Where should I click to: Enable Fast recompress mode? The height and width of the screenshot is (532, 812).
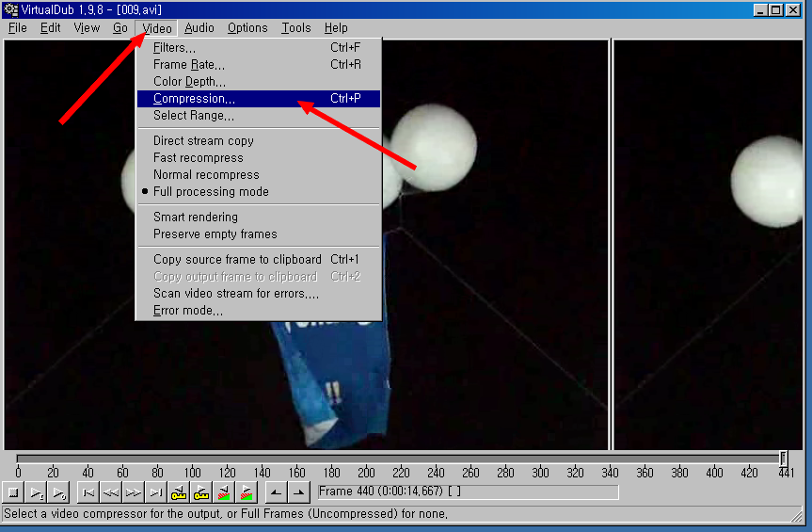259,158
